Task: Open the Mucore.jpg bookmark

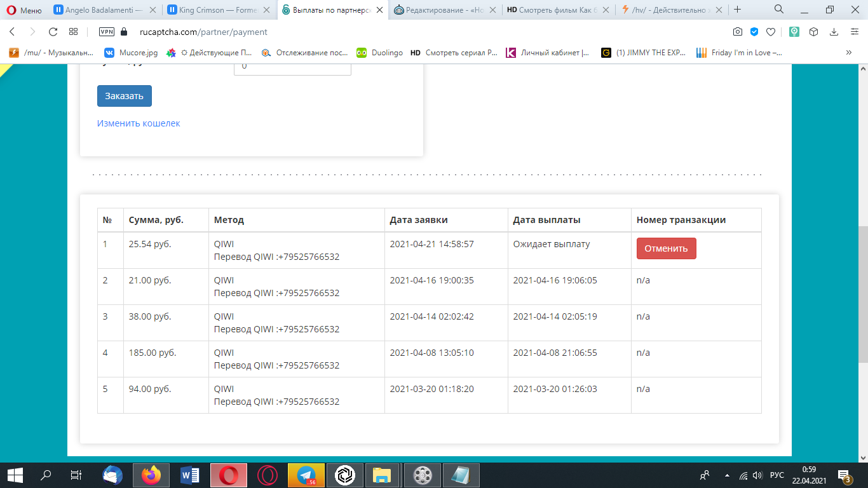Action: (x=130, y=53)
